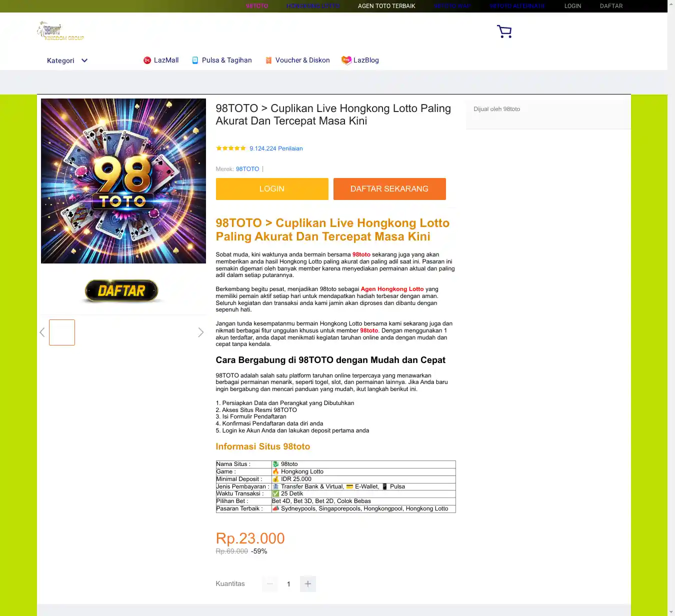
Task: Click the 98TOTO Kingdom Group logo
Action: (x=60, y=31)
